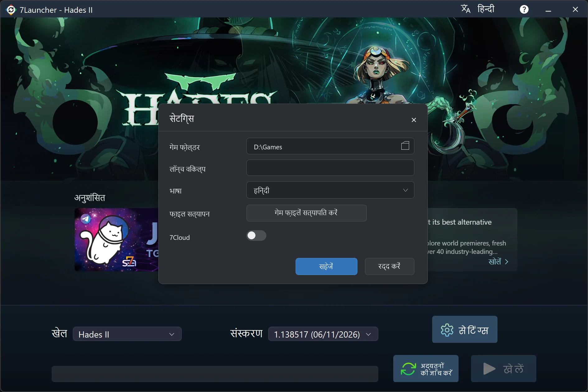This screenshot has width=588, height=392.
Task: Open the translate language icon in title bar
Action: point(465,9)
